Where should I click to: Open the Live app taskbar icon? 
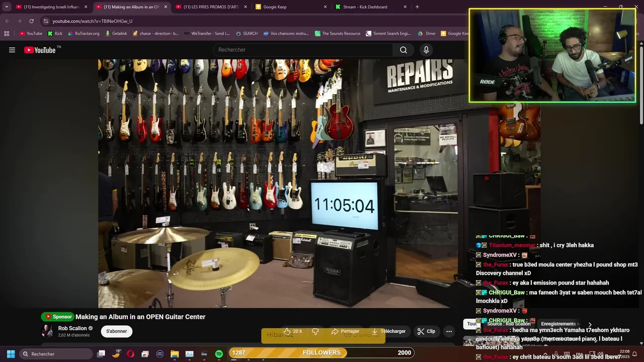click(204, 354)
